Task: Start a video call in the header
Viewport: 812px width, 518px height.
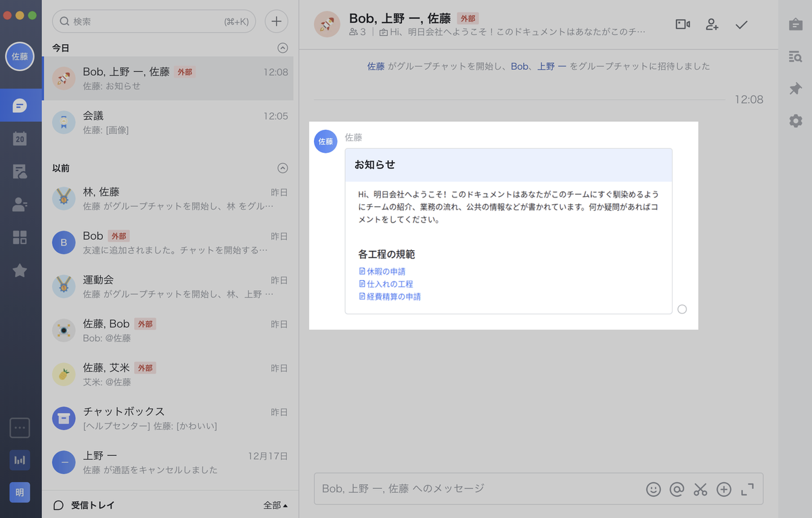Action: tap(682, 24)
